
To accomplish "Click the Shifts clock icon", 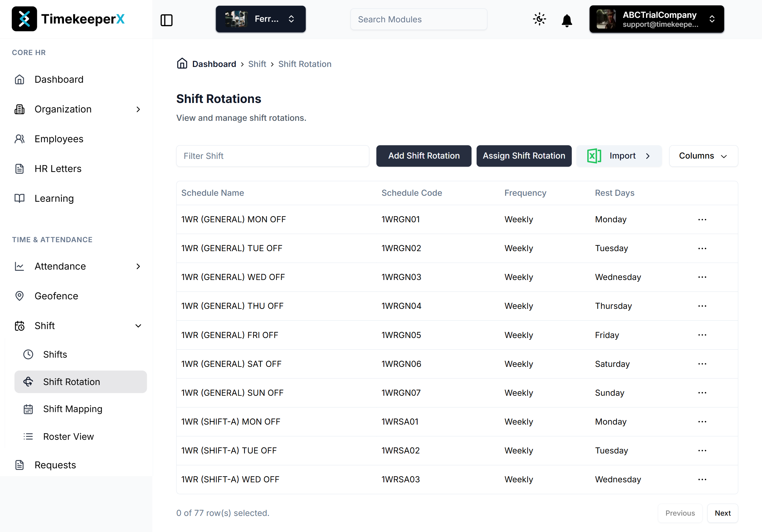I will (x=28, y=355).
